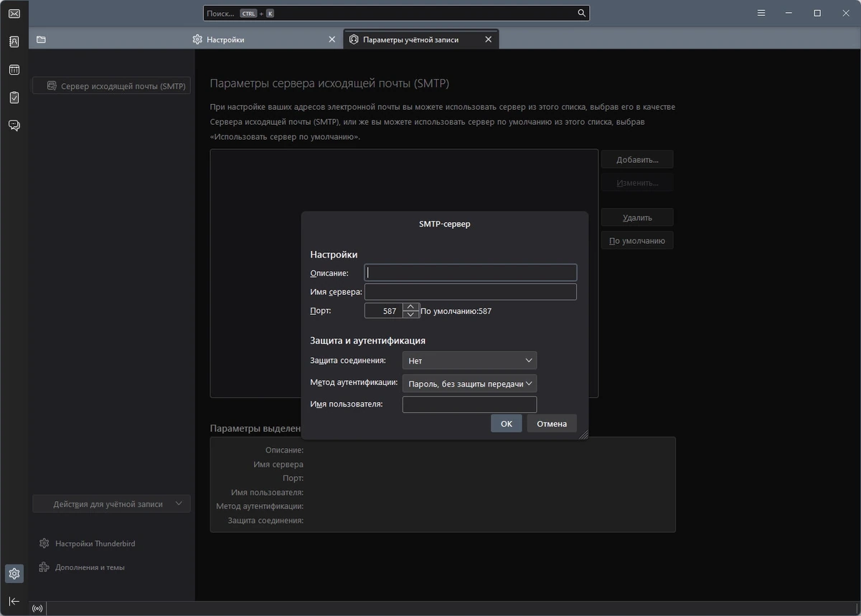
Task: Click the gear icon next to Настройки Thunderbird
Action: (x=44, y=544)
